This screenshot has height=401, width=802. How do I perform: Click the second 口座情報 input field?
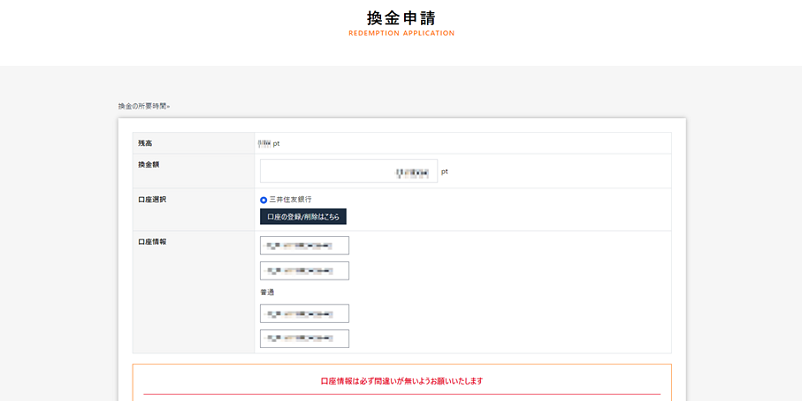(304, 271)
